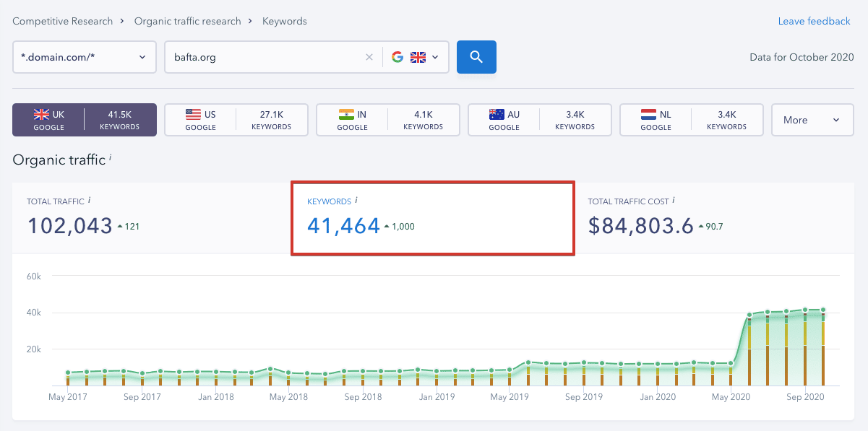Expand the More countries dropdown
This screenshot has height=431, width=868.
(x=812, y=120)
